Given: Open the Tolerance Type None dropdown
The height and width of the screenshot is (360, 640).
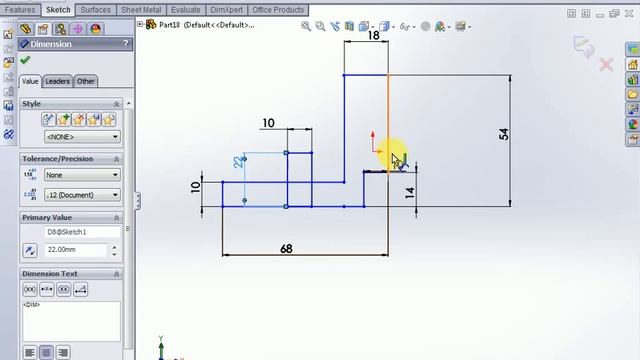Looking at the screenshot, I should tap(82, 175).
